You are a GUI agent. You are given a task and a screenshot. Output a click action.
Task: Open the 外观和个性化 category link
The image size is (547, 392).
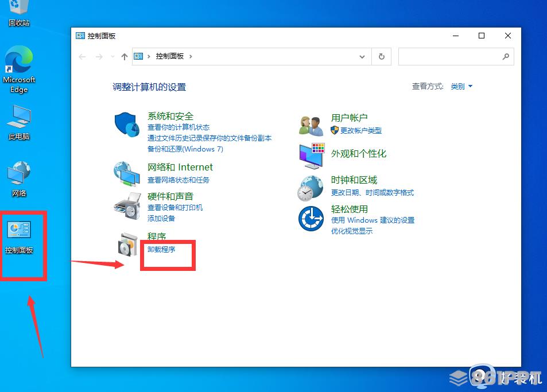[x=359, y=153]
